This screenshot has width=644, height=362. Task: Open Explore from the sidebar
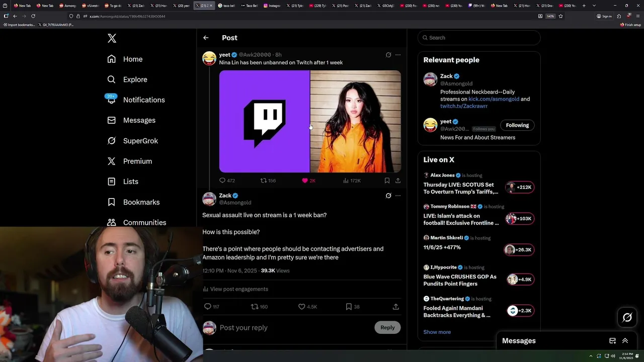(127, 79)
